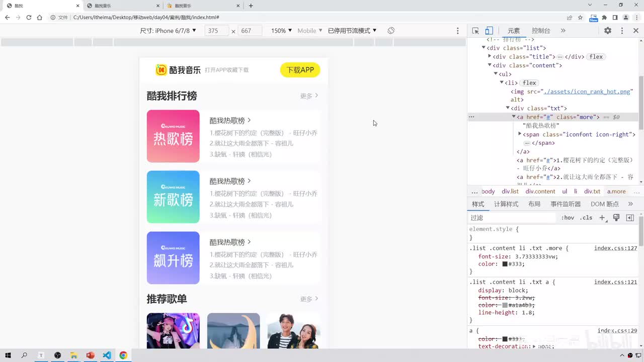The image size is (644, 362).
Task: Open a new browser tab plus
Action: pos(251,6)
